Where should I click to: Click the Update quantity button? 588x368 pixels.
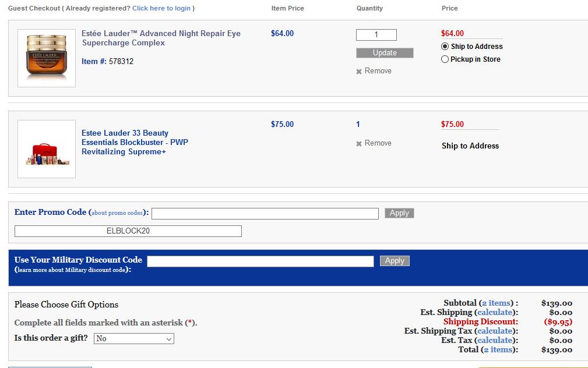[385, 53]
